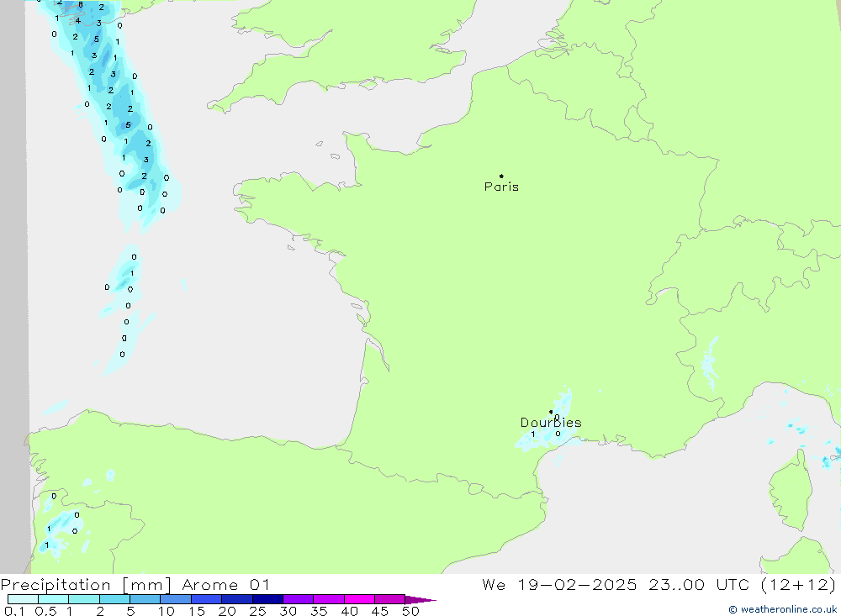Select the 45–50 mm legend swatch
This screenshot has width=841, height=616.
[389, 599]
